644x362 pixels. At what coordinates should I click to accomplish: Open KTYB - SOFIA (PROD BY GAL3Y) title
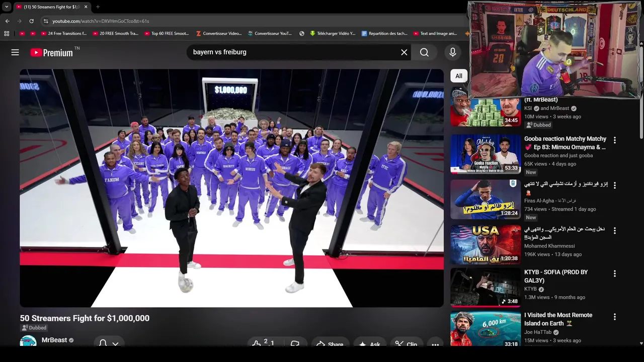(556, 277)
